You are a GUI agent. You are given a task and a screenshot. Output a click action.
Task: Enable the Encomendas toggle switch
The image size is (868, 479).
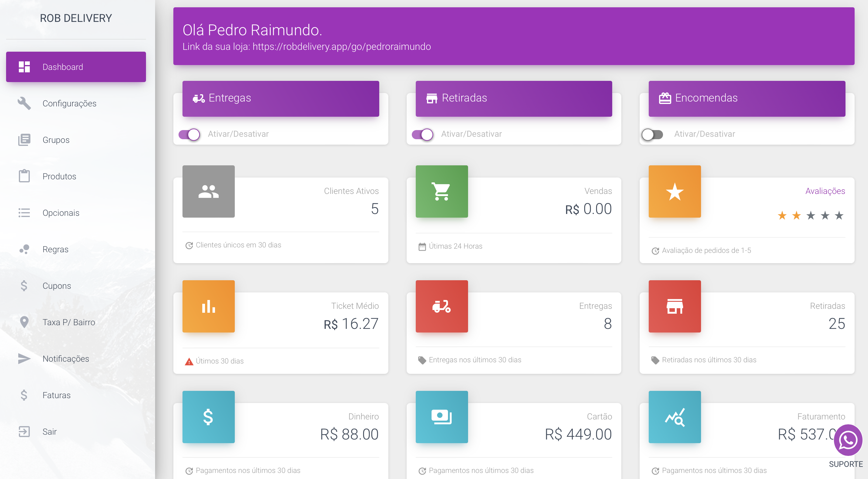(652, 134)
